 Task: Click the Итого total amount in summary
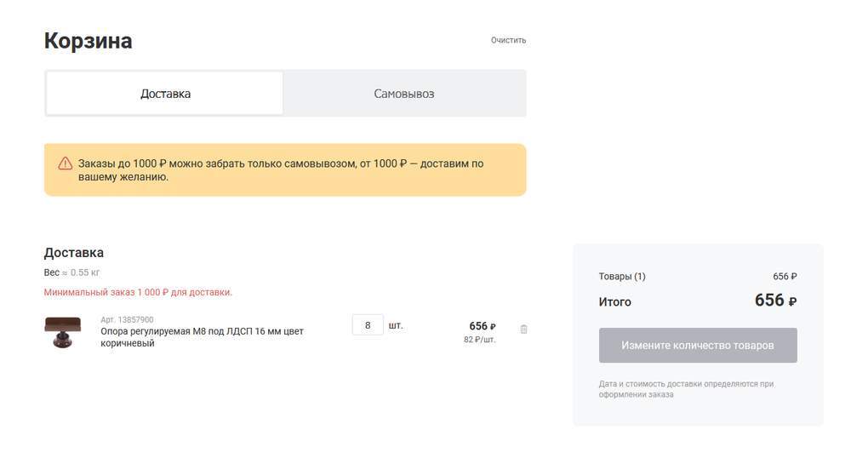pyautogui.click(x=775, y=301)
